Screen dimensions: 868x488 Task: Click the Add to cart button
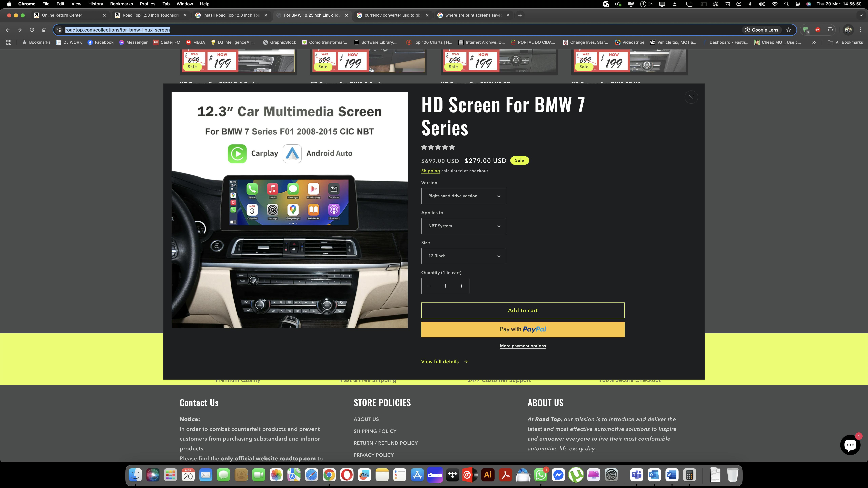[523, 311]
